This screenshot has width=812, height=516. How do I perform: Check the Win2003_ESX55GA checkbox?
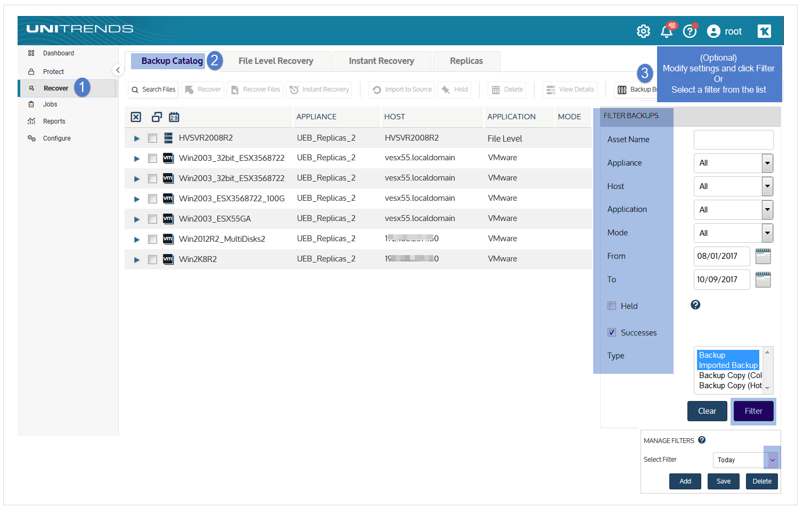pyautogui.click(x=152, y=219)
